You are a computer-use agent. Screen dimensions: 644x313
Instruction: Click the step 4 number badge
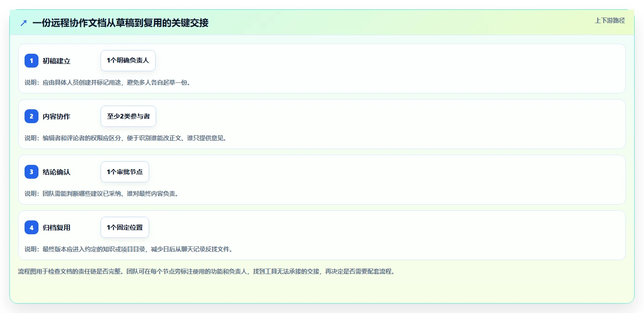pyautogui.click(x=32, y=227)
